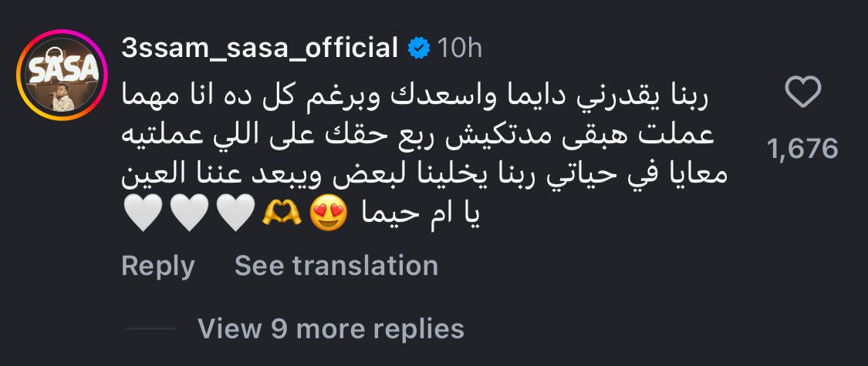This screenshot has height=366, width=868.
Task: Click the 3ssam_sasa_official username
Action: [x=259, y=49]
